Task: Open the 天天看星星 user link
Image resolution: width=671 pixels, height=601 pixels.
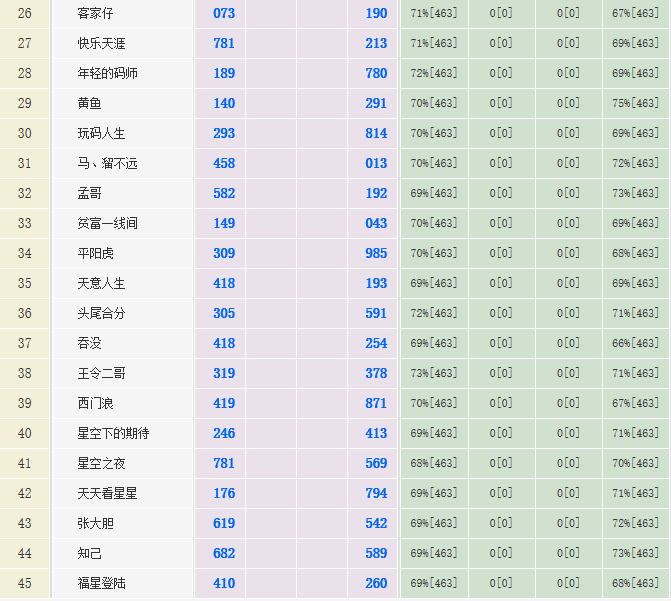Action: click(107, 494)
